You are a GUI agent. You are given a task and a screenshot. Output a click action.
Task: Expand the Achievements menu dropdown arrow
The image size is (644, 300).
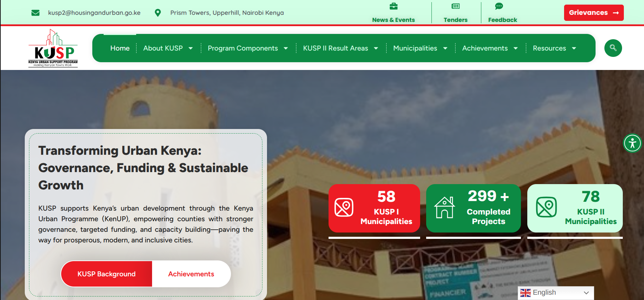(x=516, y=48)
